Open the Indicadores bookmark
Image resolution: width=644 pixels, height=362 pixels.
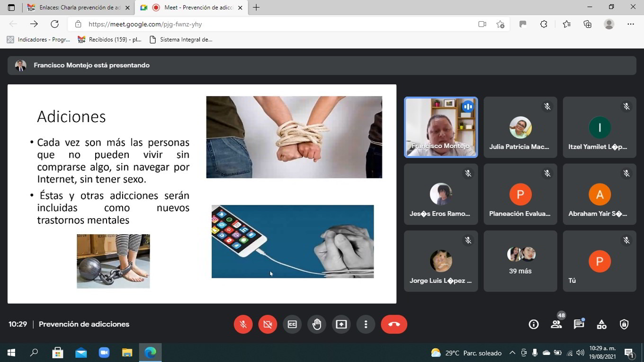[39, 40]
